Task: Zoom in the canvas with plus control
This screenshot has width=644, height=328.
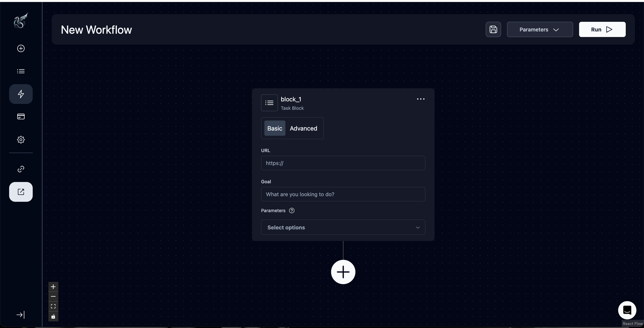Action: tap(53, 287)
